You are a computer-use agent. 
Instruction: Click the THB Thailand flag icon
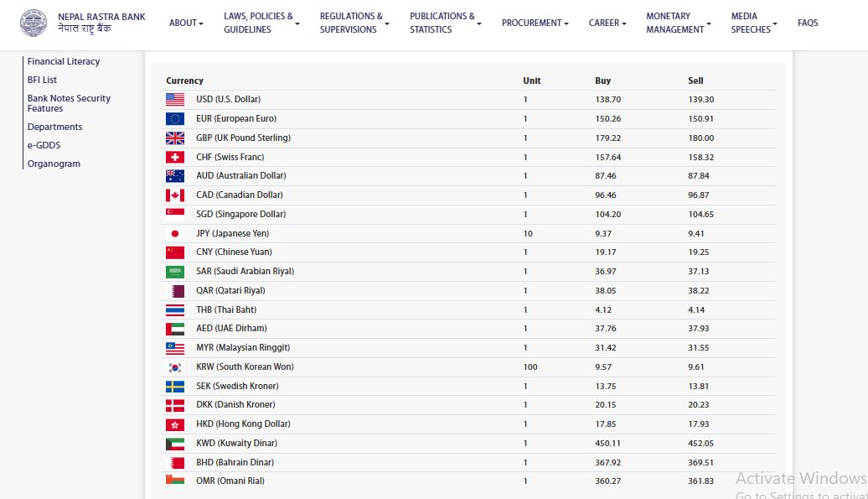point(175,310)
